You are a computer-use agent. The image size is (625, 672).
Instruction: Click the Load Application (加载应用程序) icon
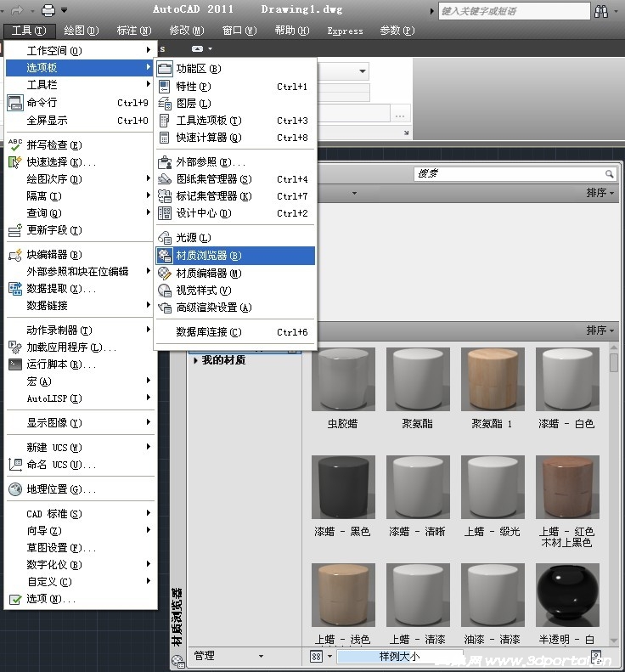[15, 347]
